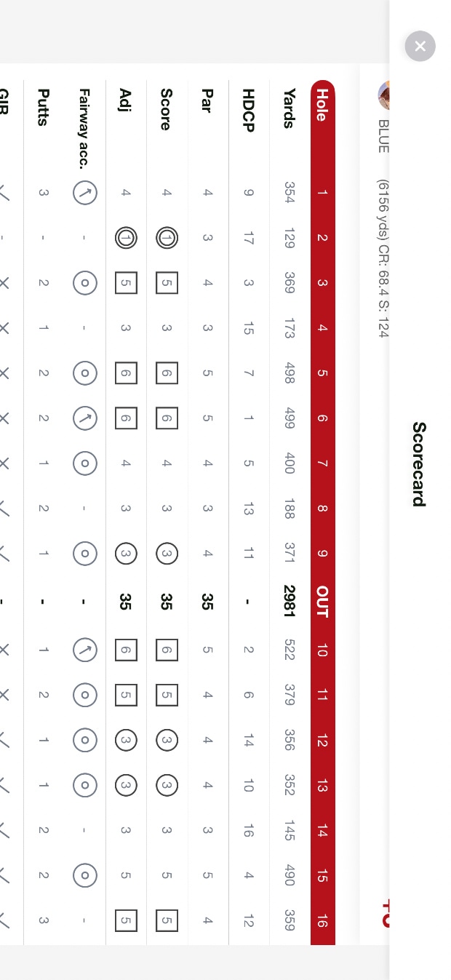This screenshot has height=980, width=451.
Task: Click hole 6 fairway miss arrow icon
Action: (x=85, y=418)
